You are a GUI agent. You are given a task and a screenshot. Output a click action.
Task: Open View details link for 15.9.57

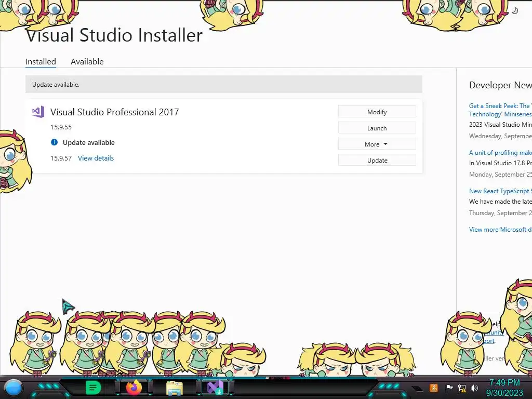[x=96, y=158]
